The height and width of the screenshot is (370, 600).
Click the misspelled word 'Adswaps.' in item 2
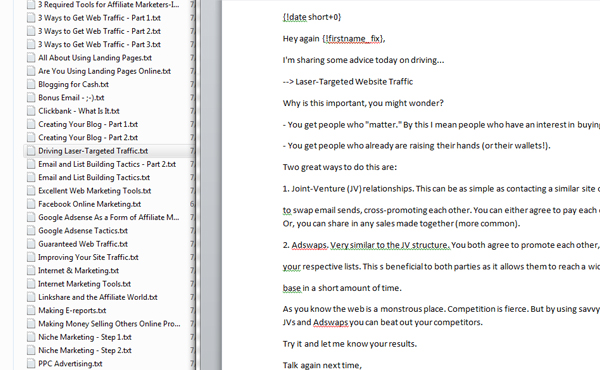310,245
